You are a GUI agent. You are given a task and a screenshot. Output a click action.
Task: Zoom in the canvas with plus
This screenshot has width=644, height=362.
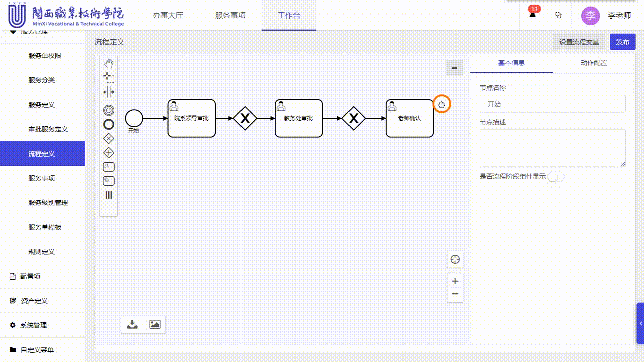point(455,281)
